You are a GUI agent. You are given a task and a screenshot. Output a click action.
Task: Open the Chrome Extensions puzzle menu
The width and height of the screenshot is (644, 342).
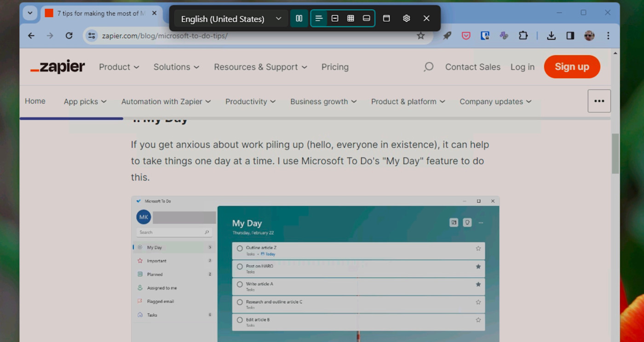[x=523, y=35]
